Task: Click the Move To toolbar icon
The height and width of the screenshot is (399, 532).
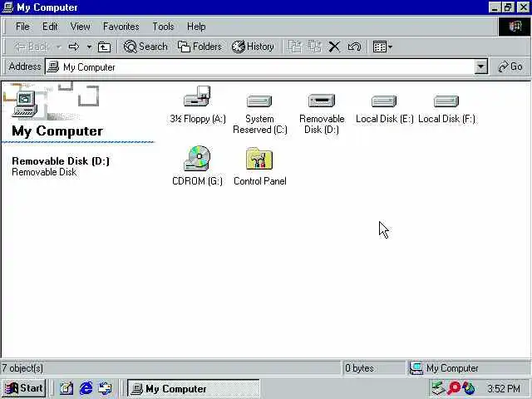Action: click(x=294, y=47)
